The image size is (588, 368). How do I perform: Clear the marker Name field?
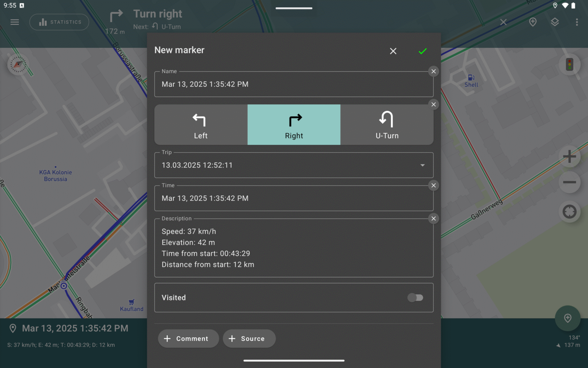(433, 71)
